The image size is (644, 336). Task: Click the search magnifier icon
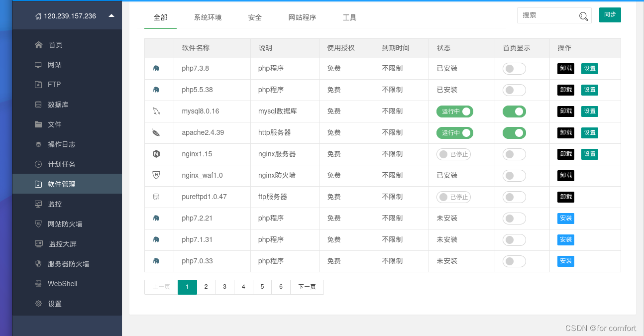tap(584, 16)
